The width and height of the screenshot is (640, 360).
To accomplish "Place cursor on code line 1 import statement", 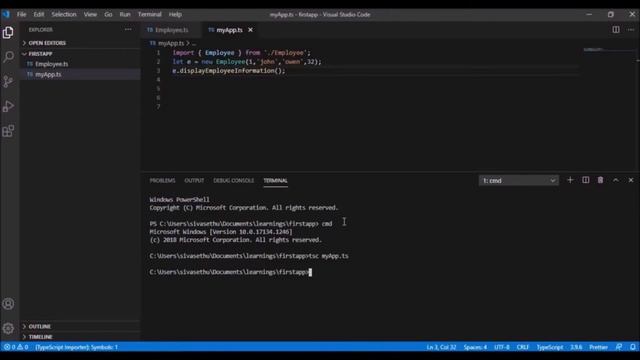I will coord(241,53).
